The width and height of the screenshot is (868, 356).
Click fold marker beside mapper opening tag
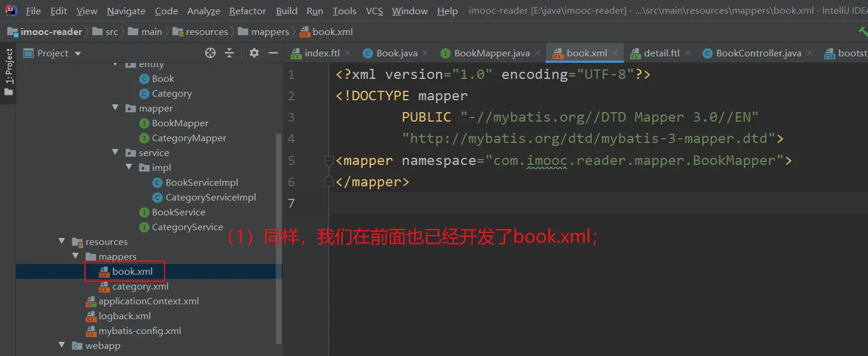coord(329,161)
